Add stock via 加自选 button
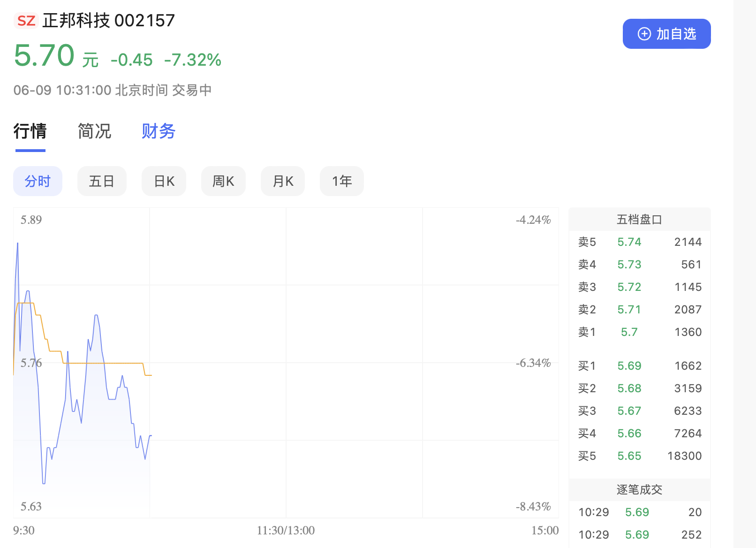This screenshot has height=548, width=756. pyautogui.click(x=666, y=34)
